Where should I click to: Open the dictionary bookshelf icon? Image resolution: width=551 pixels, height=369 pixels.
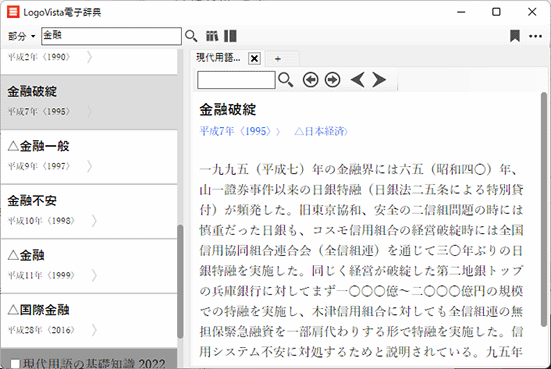212,36
